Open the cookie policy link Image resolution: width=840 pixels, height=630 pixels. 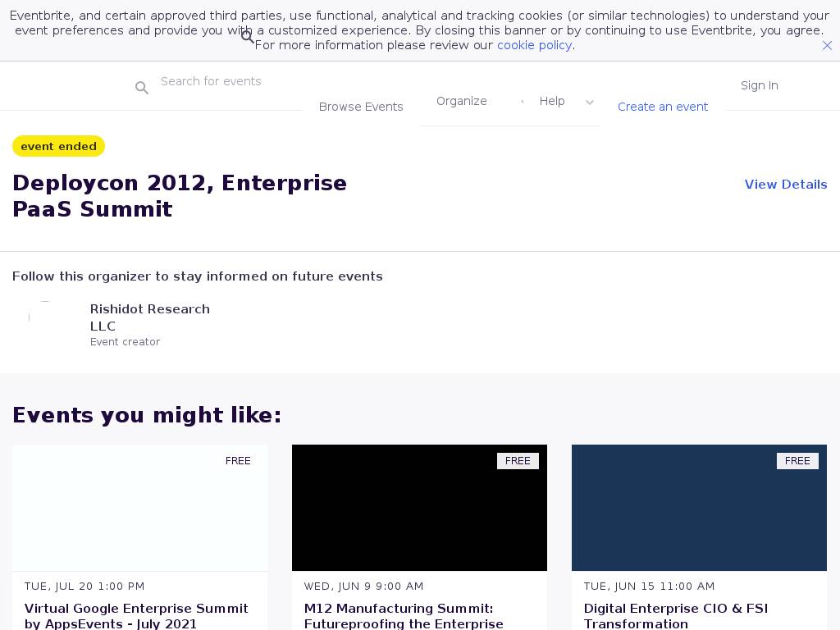point(534,45)
